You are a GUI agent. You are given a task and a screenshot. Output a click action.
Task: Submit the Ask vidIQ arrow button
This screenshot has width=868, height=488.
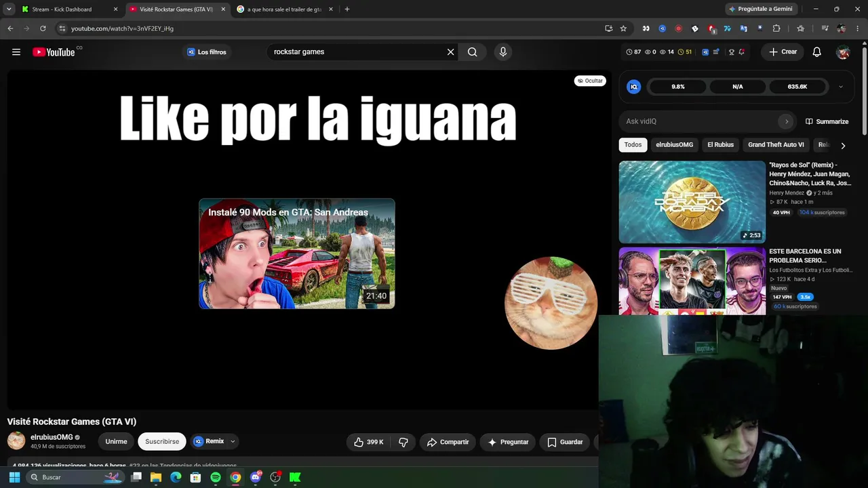click(787, 121)
